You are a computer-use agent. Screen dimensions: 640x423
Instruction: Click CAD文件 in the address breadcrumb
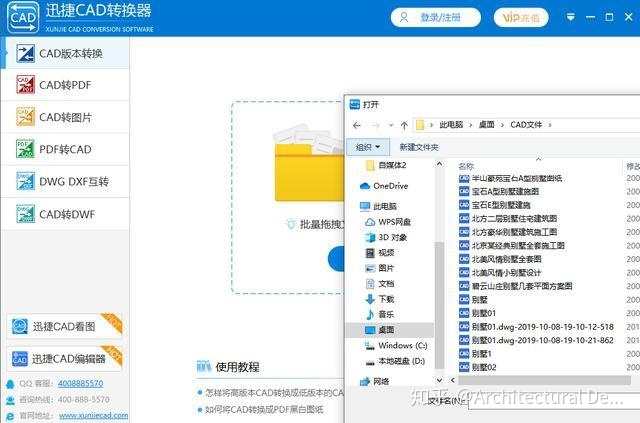(526, 125)
